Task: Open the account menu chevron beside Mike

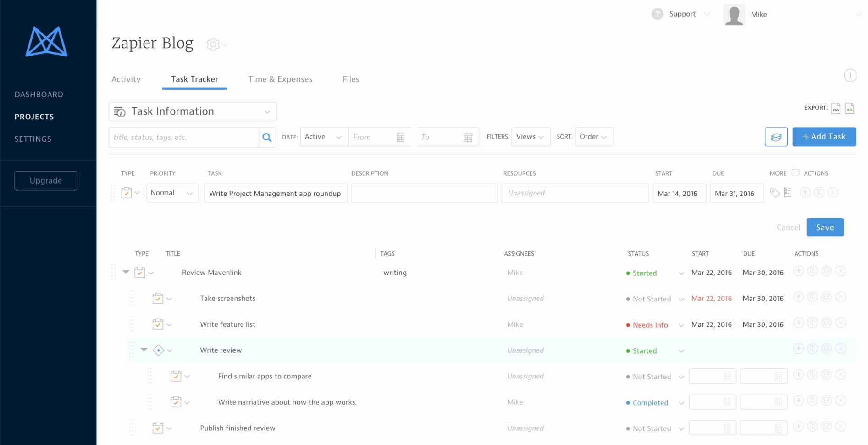Action: [858, 15]
